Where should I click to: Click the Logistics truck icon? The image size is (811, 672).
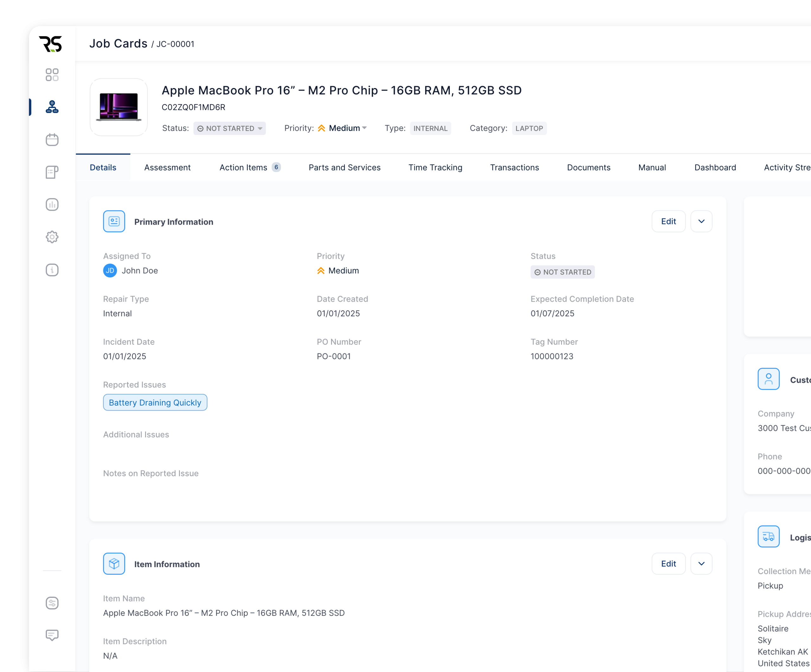coord(768,536)
